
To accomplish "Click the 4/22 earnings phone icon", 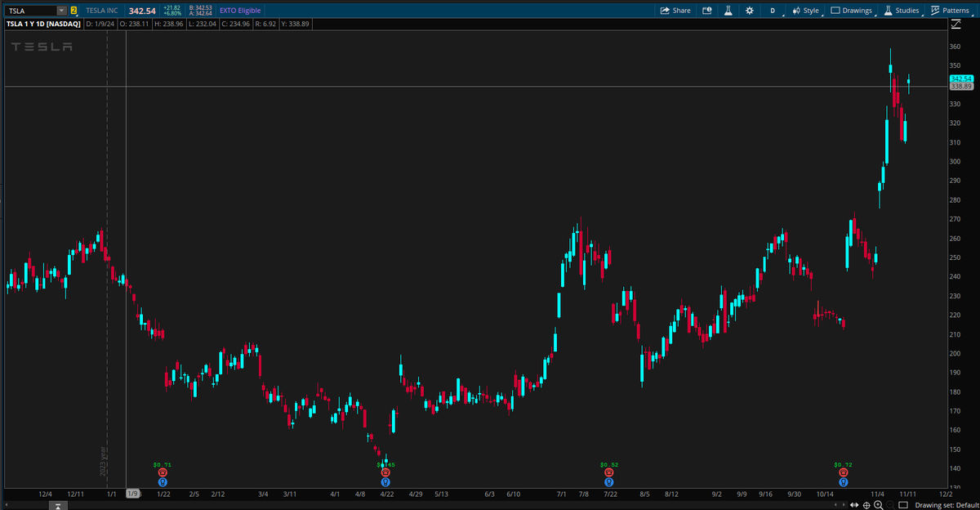I will [x=385, y=472].
